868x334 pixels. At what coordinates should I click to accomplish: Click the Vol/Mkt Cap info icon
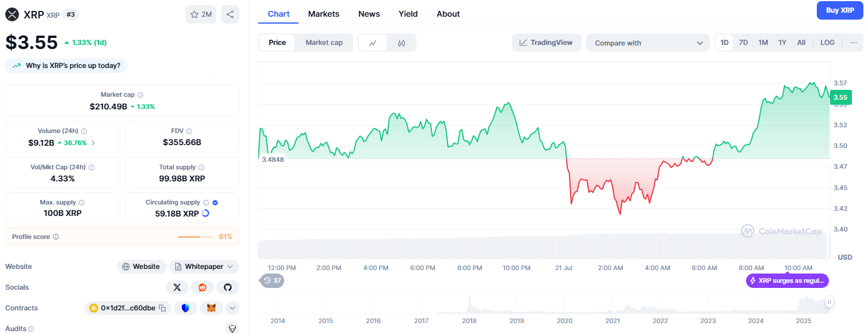(91, 168)
